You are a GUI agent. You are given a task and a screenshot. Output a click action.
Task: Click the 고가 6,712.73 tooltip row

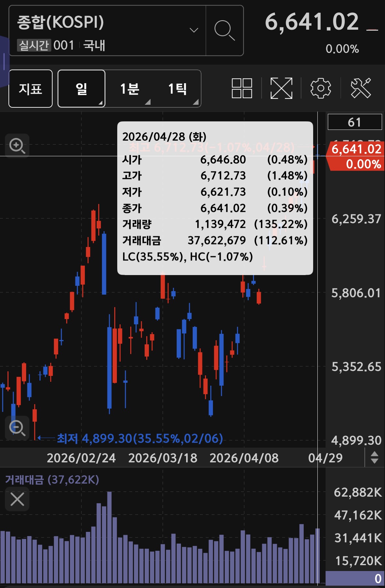tap(215, 176)
